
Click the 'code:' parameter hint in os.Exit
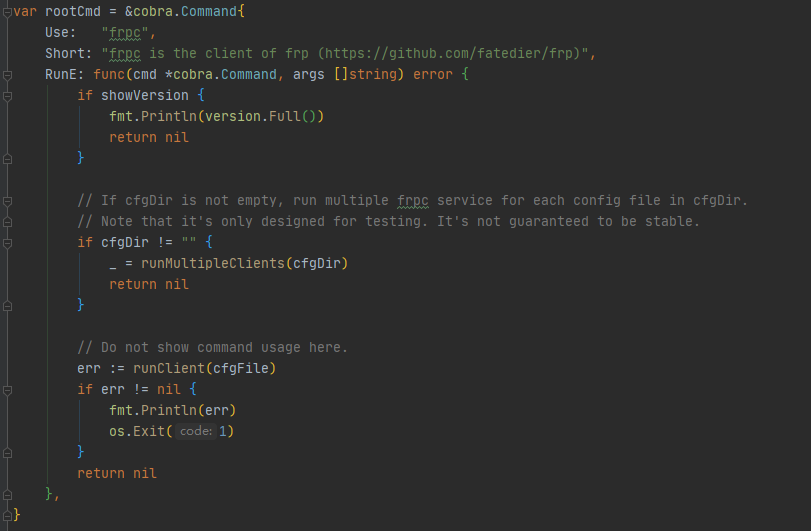[196, 431]
